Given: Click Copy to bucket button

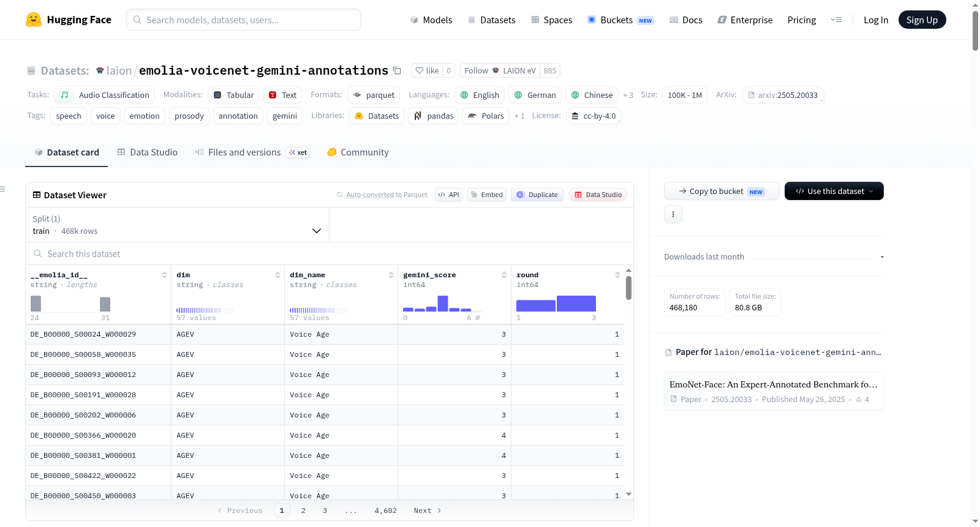Looking at the screenshot, I should point(722,191).
